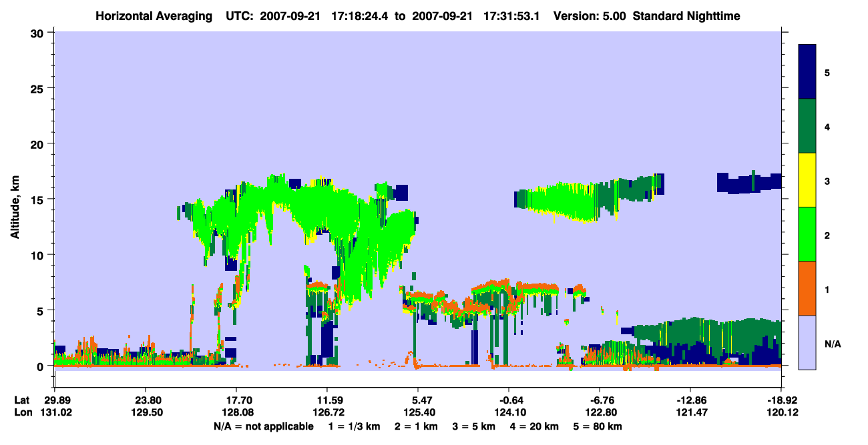Click the y-axis tick label 30
868x445 pixels.
tap(39, 33)
